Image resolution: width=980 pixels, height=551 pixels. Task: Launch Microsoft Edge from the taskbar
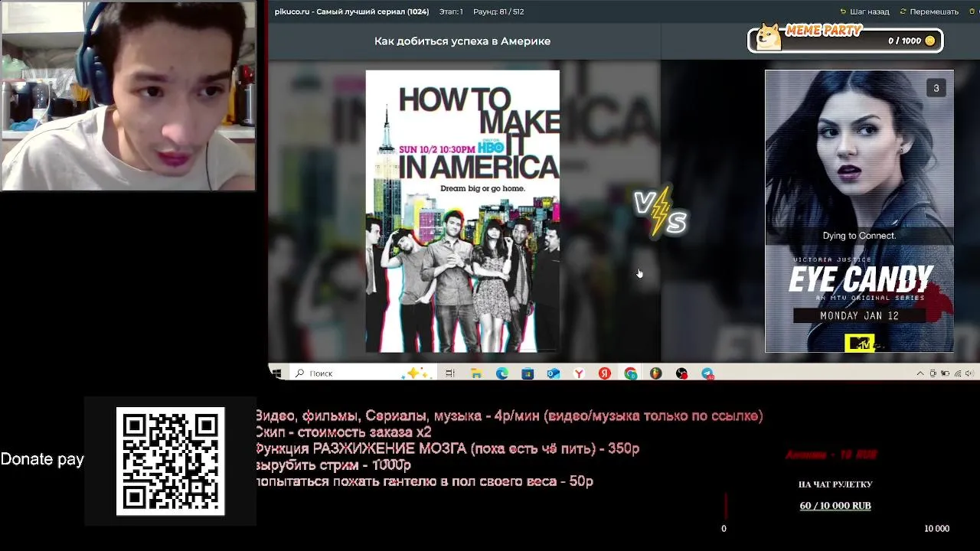pos(502,373)
